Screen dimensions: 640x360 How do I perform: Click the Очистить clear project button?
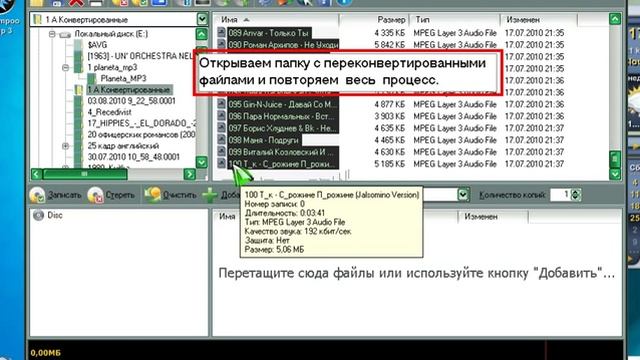(x=171, y=195)
